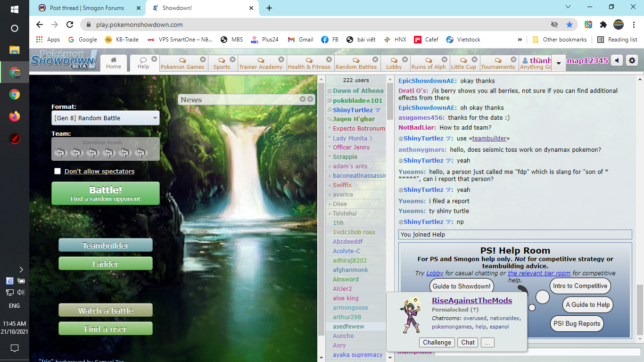Follow the Lobby link in Help intro

pos(435,273)
